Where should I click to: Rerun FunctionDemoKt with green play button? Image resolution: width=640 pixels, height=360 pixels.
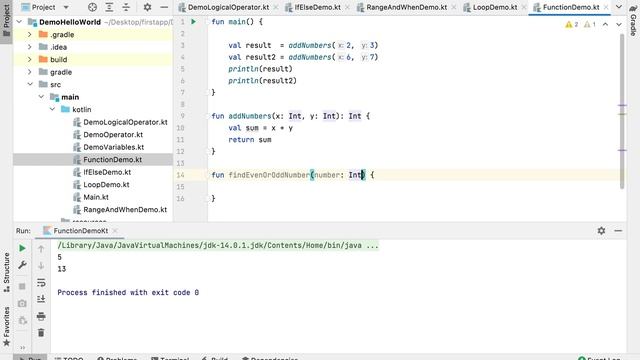(x=22, y=248)
